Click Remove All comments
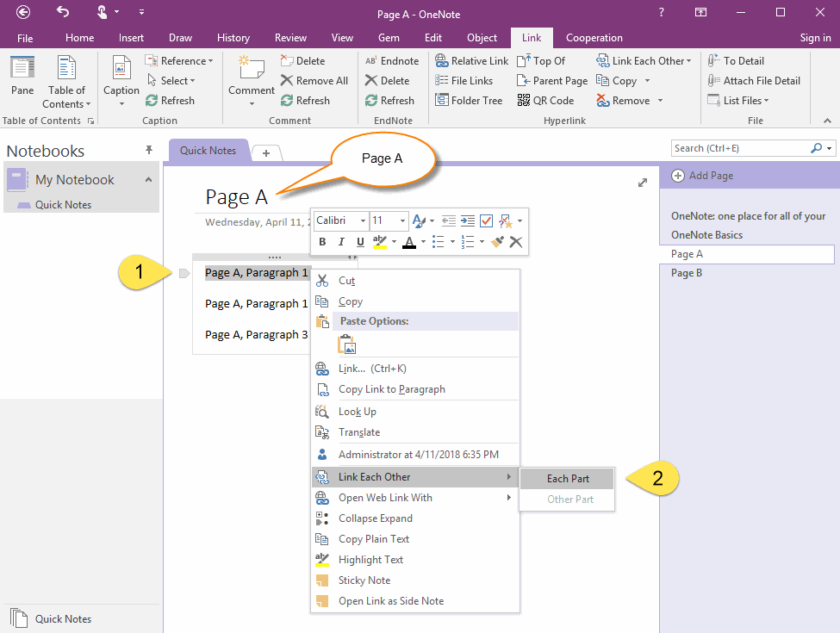 pos(314,81)
